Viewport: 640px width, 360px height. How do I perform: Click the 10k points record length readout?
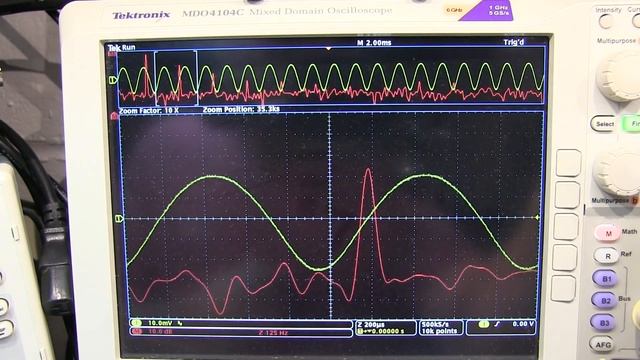[x=439, y=331]
